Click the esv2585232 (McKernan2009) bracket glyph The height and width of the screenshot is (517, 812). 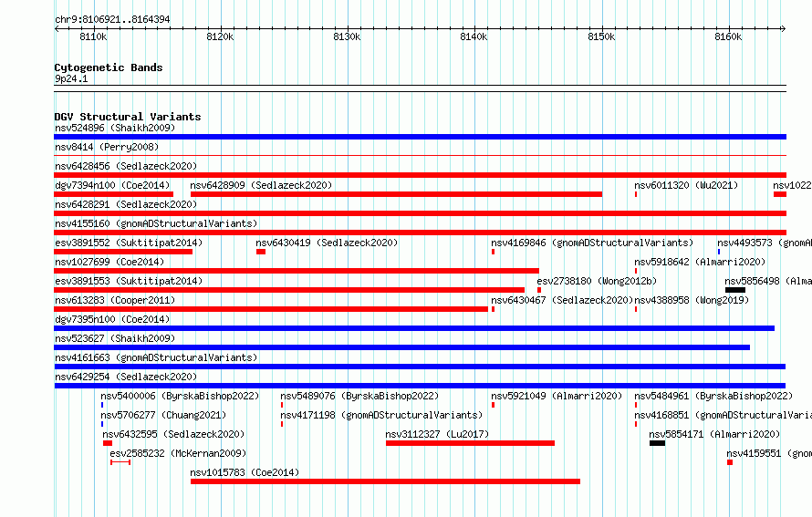click(120, 462)
